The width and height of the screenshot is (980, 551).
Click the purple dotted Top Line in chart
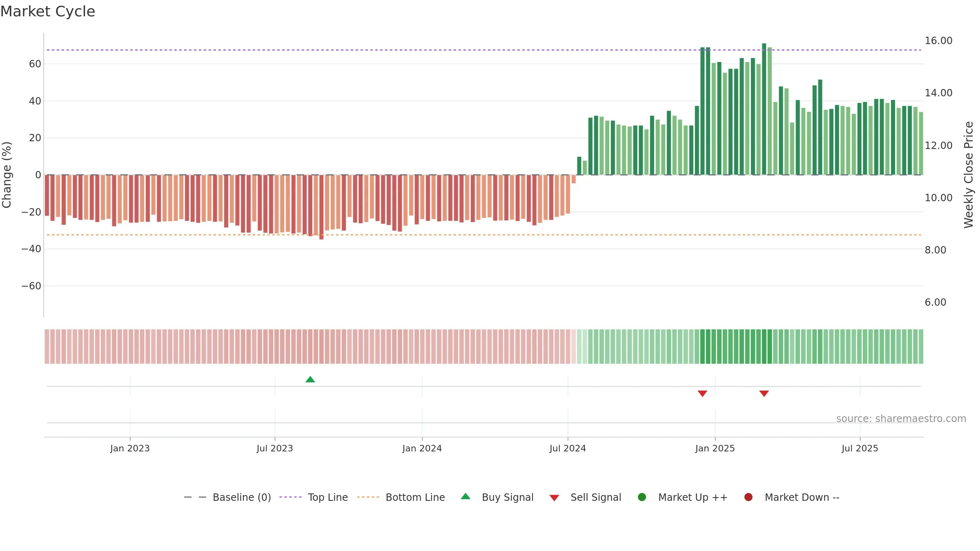[x=484, y=50]
